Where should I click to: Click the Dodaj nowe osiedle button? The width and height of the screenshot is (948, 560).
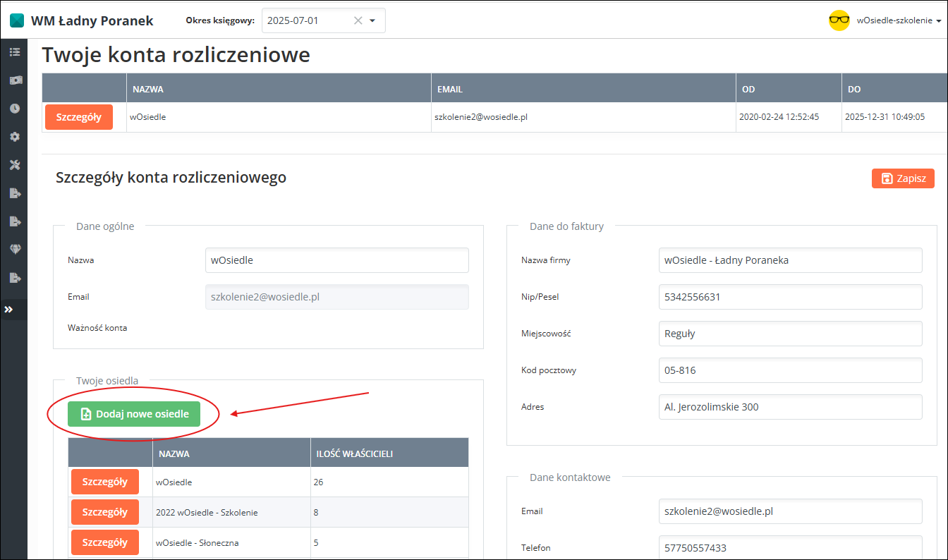click(134, 414)
